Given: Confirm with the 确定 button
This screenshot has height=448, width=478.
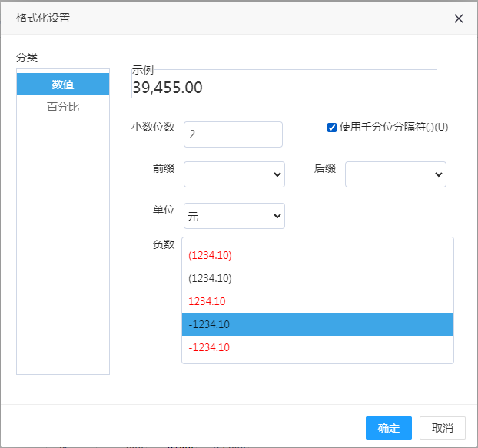Looking at the screenshot, I should coord(388,428).
